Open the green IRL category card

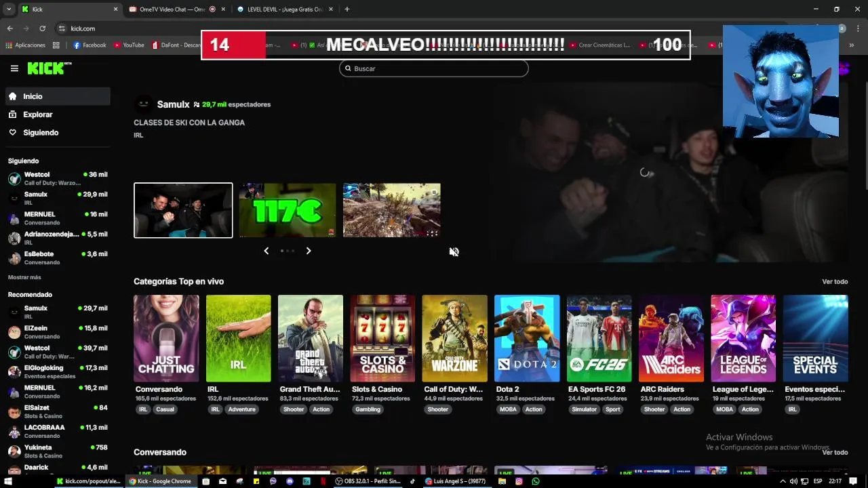[238, 338]
